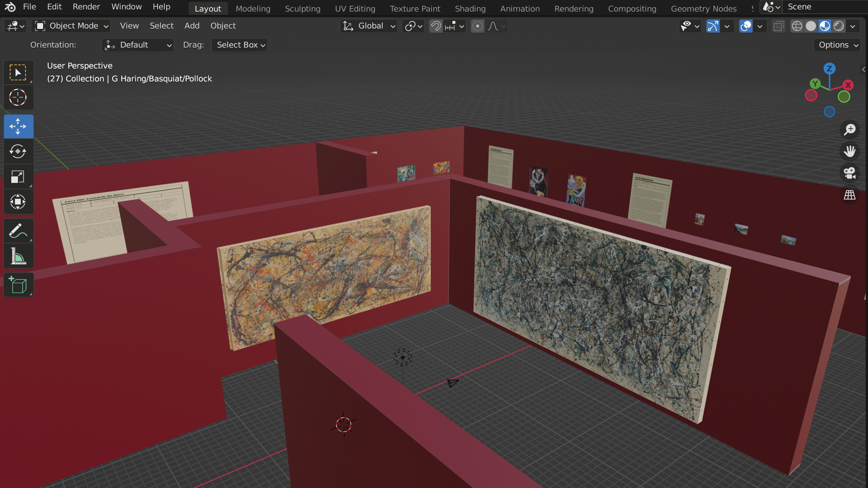
Task: Enable proportional editing toggle
Action: [x=477, y=26]
